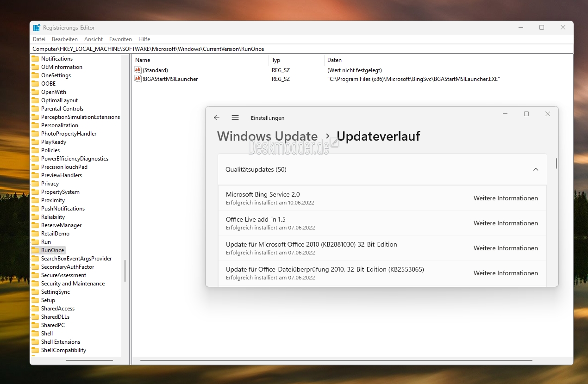Select the Notifications folder icon

point(35,59)
